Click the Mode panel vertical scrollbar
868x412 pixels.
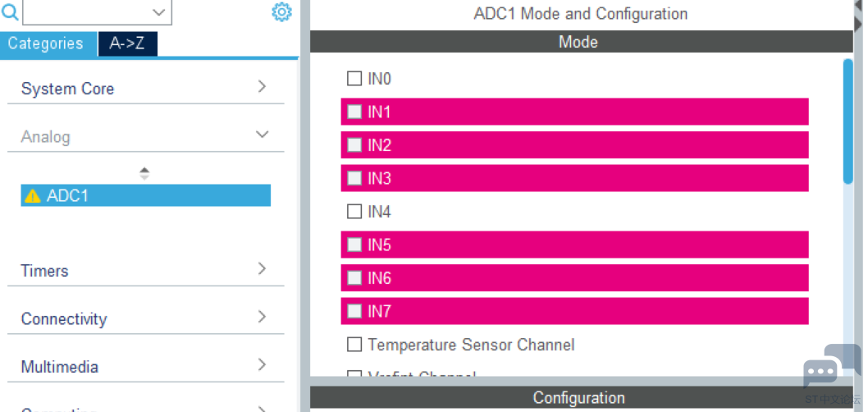[x=848, y=121]
